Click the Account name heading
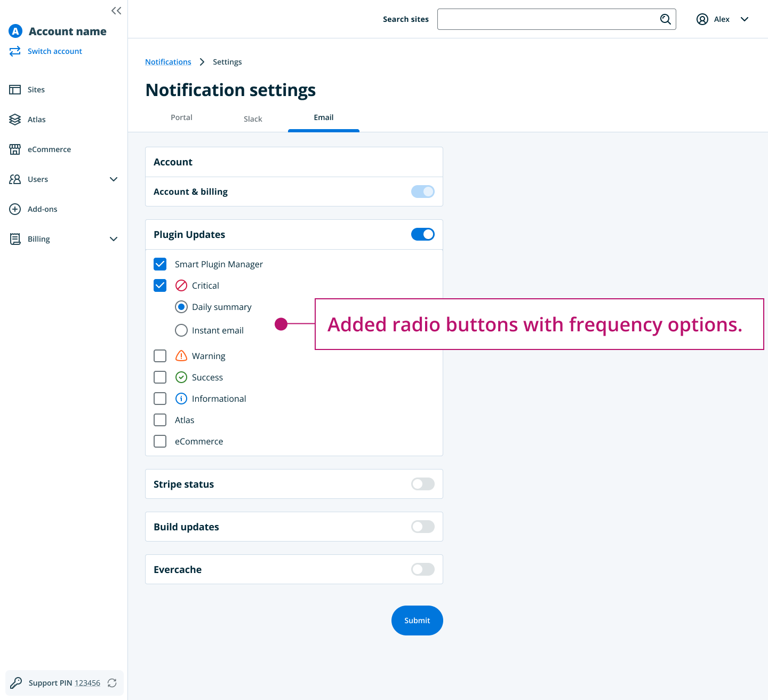This screenshot has width=768, height=700. pyautogui.click(x=68, y=31)
